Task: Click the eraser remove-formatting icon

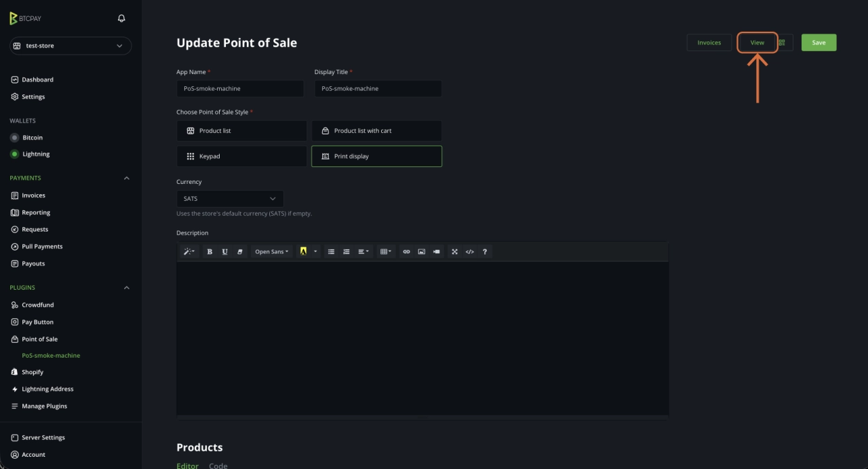Action: 239,252
